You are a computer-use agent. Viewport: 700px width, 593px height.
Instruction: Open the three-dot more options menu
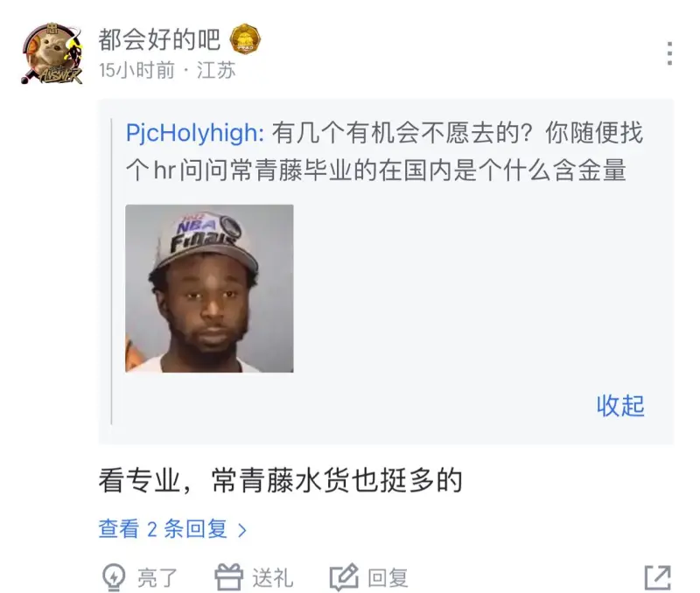[x=669, y=53]
